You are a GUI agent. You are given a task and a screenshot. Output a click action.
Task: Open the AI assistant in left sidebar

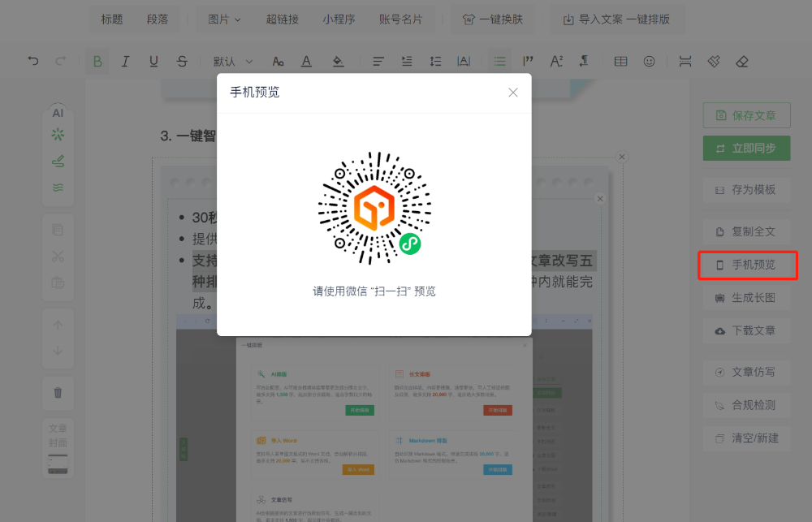pyautogui.click(x=58, y=113)
